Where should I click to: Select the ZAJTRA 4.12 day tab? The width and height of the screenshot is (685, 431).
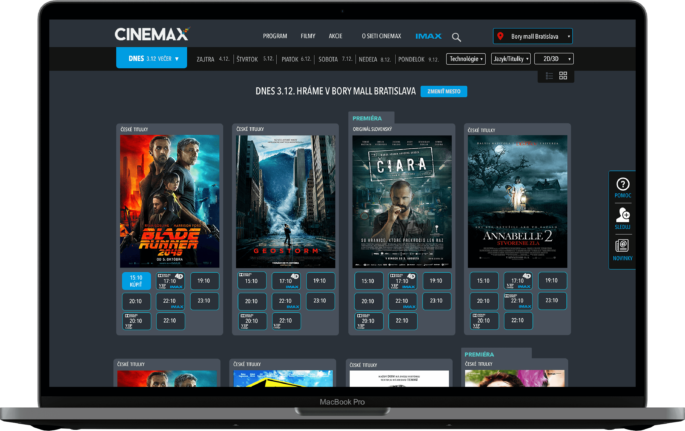tap(213, 59)
